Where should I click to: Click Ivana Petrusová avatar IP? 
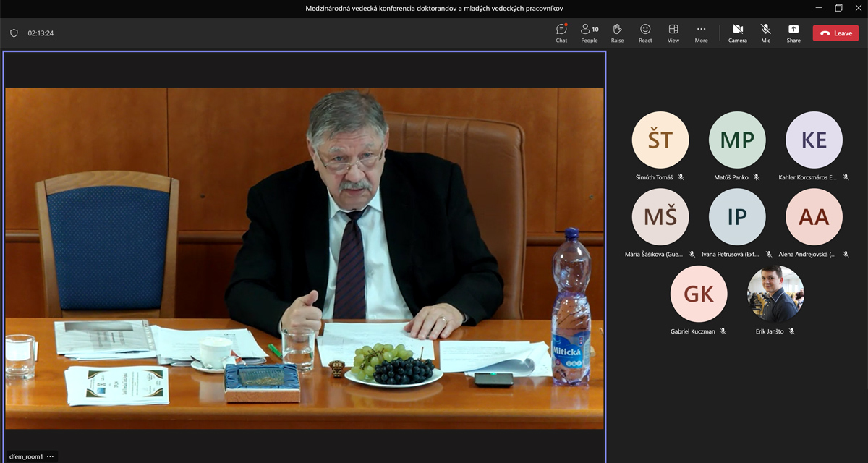tap(737, 217)
